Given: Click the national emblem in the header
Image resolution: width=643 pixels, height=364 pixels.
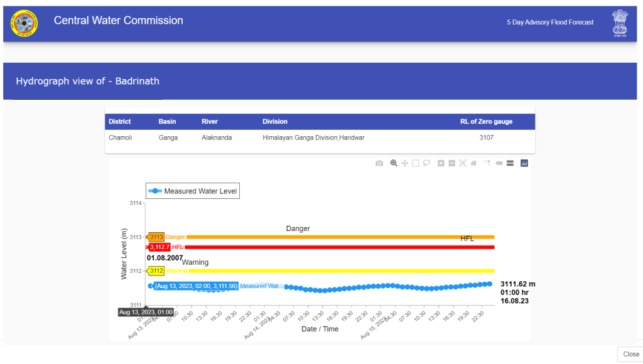Looking at the screenshot, I should [619, 24].
